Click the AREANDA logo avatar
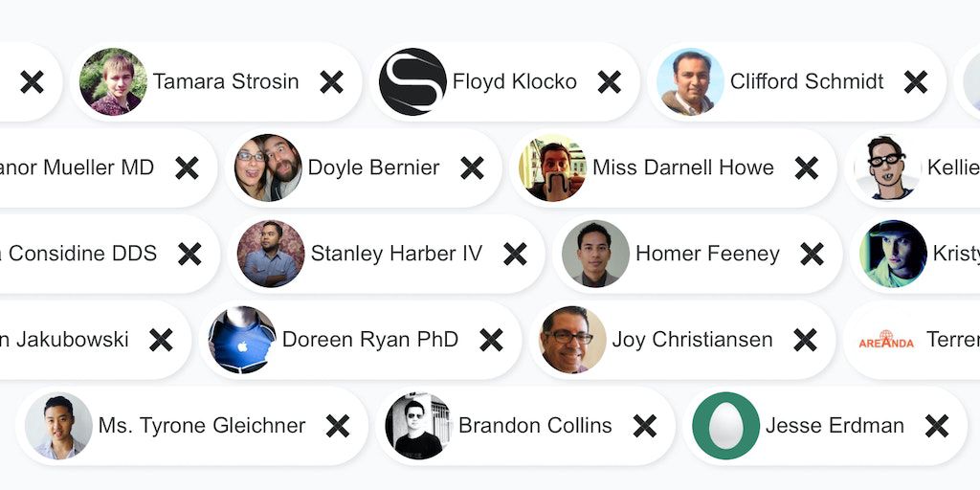Viewport: 980px width, 490px height. pos(886,340)
